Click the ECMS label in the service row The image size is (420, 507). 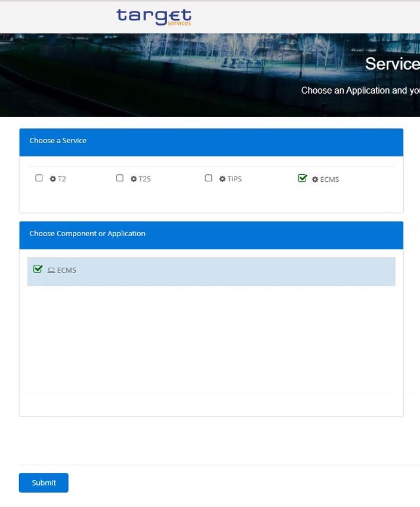[x=329, y=180]
